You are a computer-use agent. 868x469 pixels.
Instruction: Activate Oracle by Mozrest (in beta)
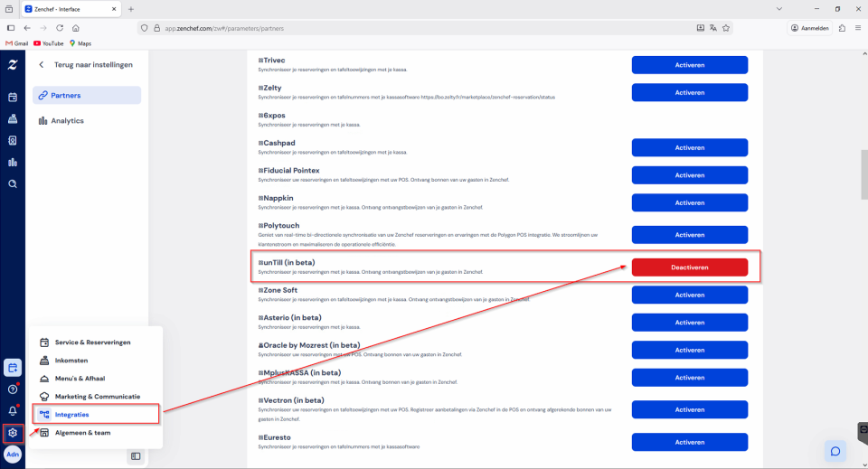(690, 350)
